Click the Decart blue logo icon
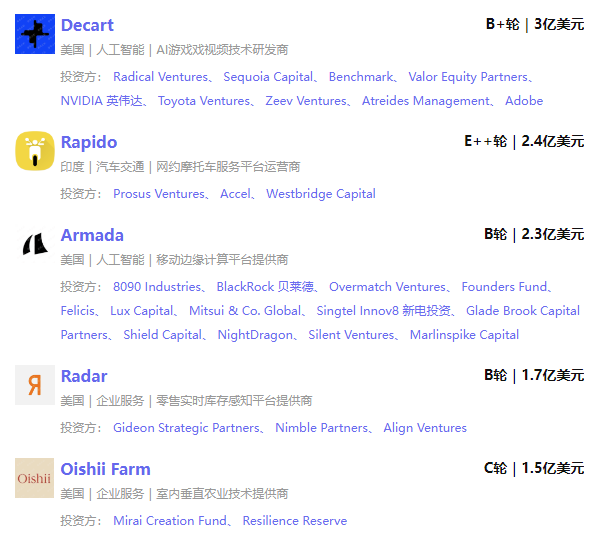This screenshot has height=547, width=602. click(35, 34)
